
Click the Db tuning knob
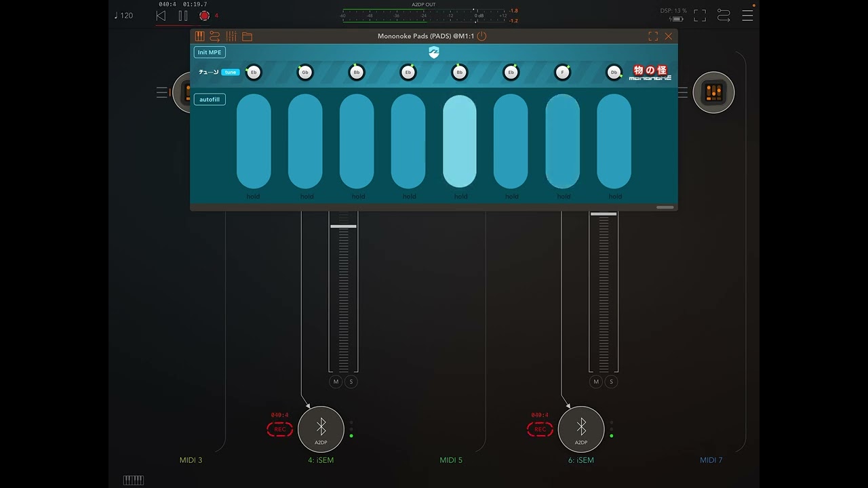(614, 72)
